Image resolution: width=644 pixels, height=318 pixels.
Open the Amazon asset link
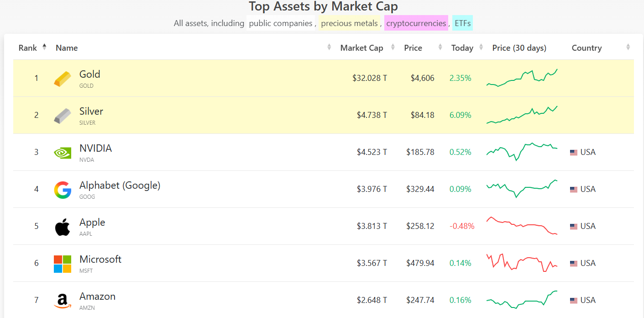click(x=97, y=296)
